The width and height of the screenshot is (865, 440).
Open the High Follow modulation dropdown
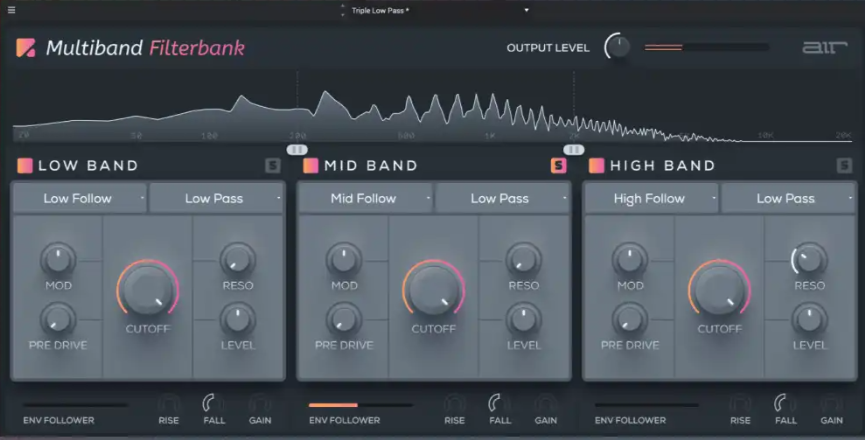pyautogui.click(x=651, y=198)
